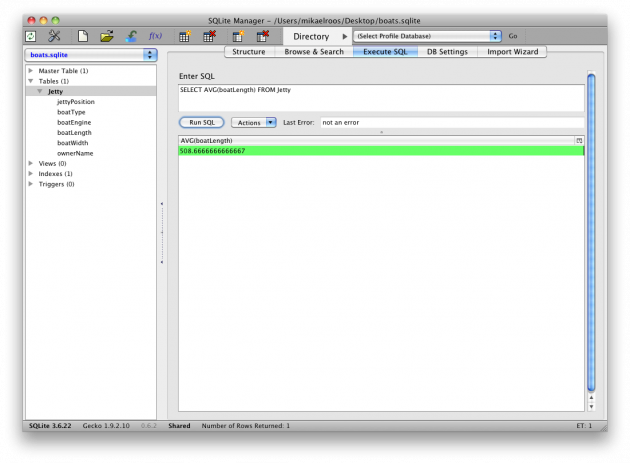Image resolution: width=630 pixels, height=463 pixels.
Task: Click the Gecko 1.9.2.10 status text
Action: [x=106, y=426]
